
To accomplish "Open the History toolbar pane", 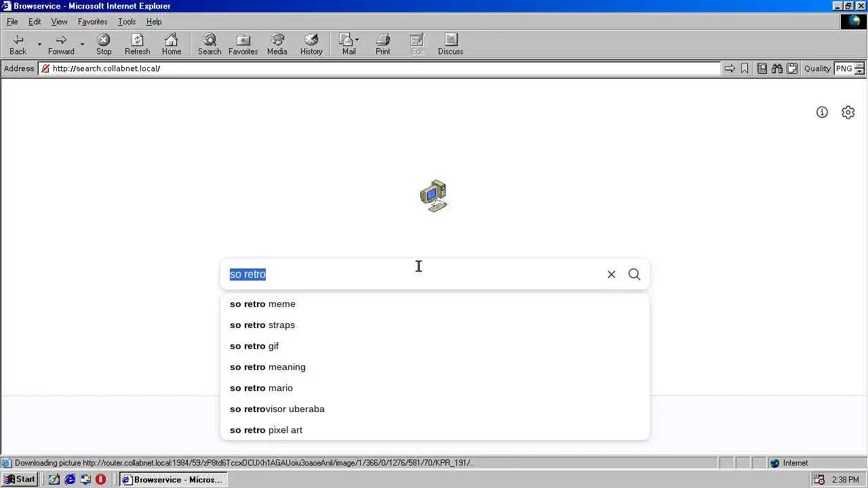I will pos(311,45).
